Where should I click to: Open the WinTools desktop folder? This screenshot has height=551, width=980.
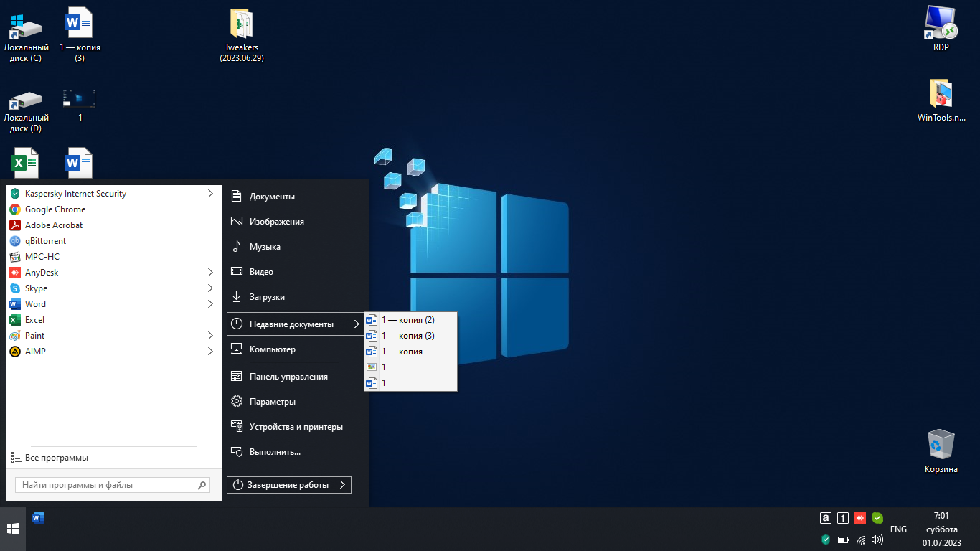click(x=941, y=99)
